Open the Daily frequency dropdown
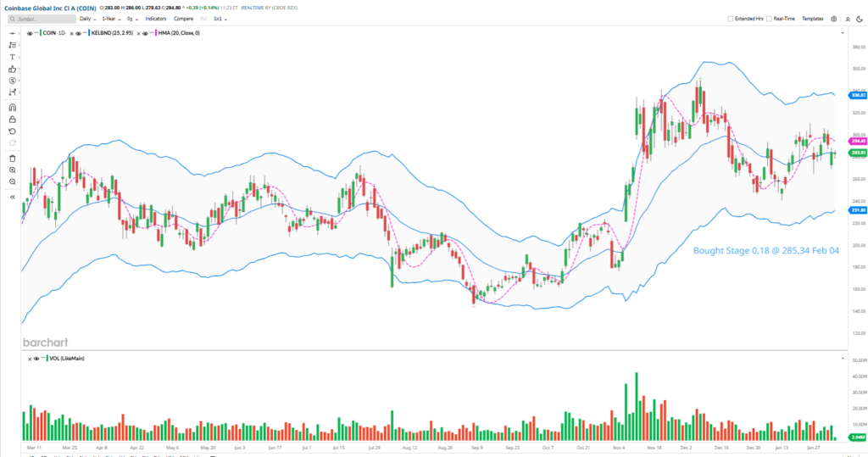The image size is (868, 457). tap(86, 18)
